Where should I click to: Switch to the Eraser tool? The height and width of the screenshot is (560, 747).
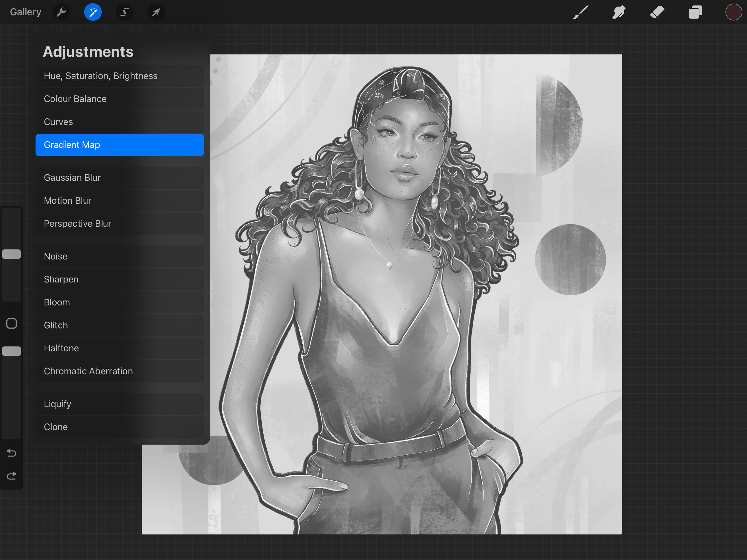pyautogui.click(x=657, y=12)
